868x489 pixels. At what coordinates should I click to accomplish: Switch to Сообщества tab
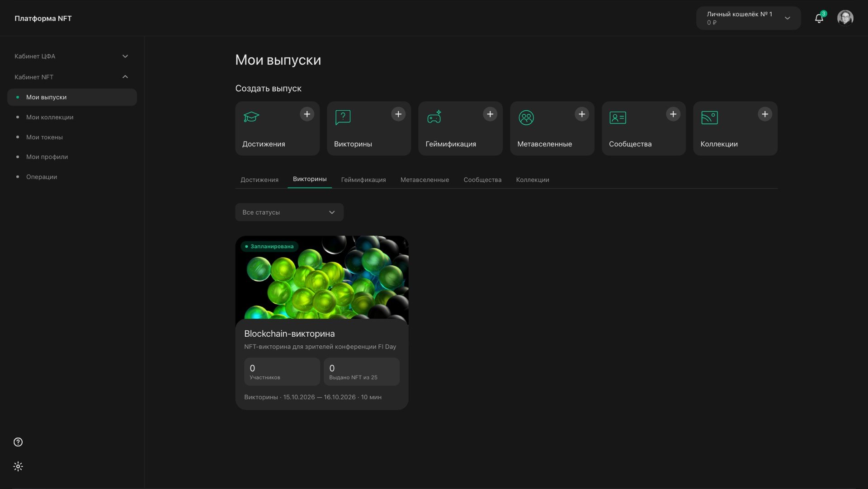482,180
